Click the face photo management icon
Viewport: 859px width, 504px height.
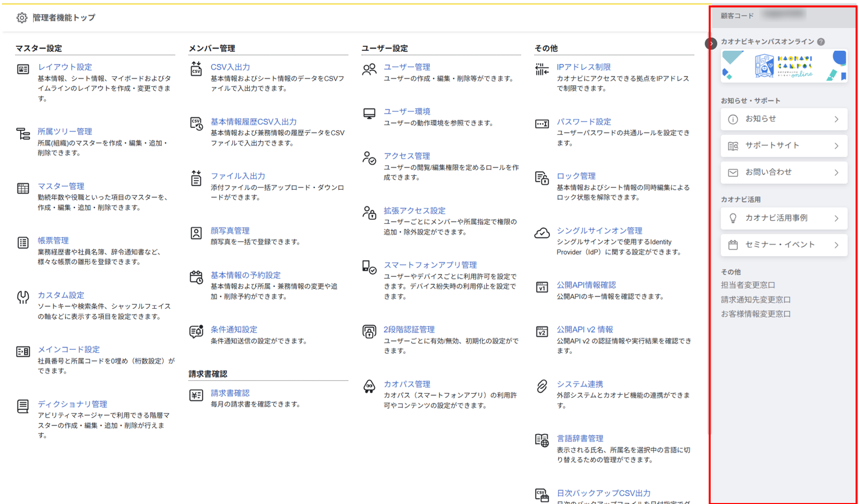196,233
